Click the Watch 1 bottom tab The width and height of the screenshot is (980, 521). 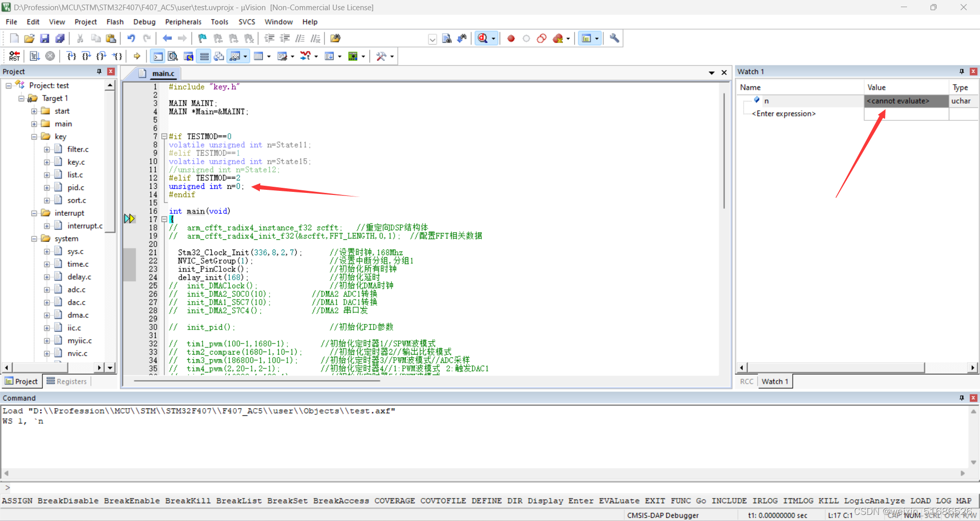(775, 381)
